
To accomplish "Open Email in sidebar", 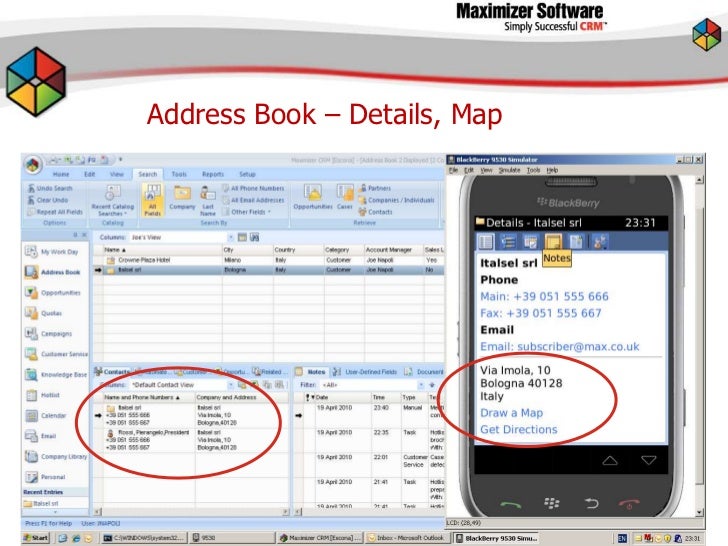I will tap(40, 436).
